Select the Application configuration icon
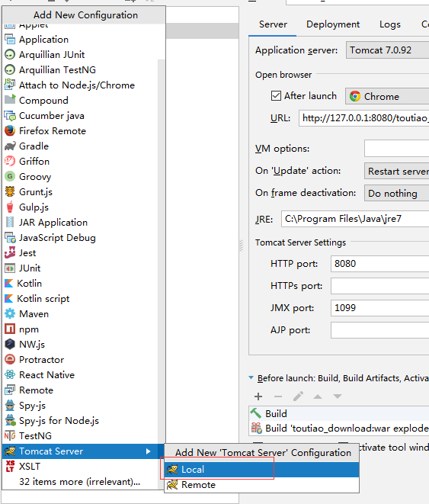Screen dimensions: 429x504 click(10, 40)
